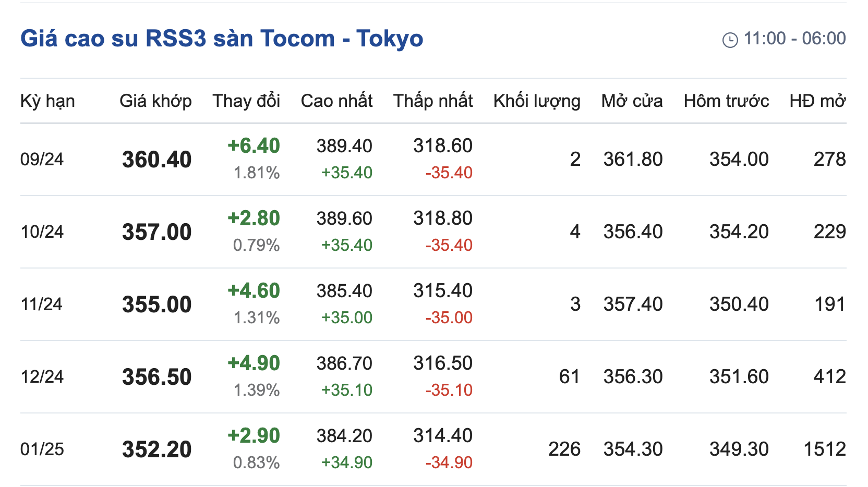868x487 pixels.
Task: Click the Thấp nhất column header
Action: pos(433,101)
